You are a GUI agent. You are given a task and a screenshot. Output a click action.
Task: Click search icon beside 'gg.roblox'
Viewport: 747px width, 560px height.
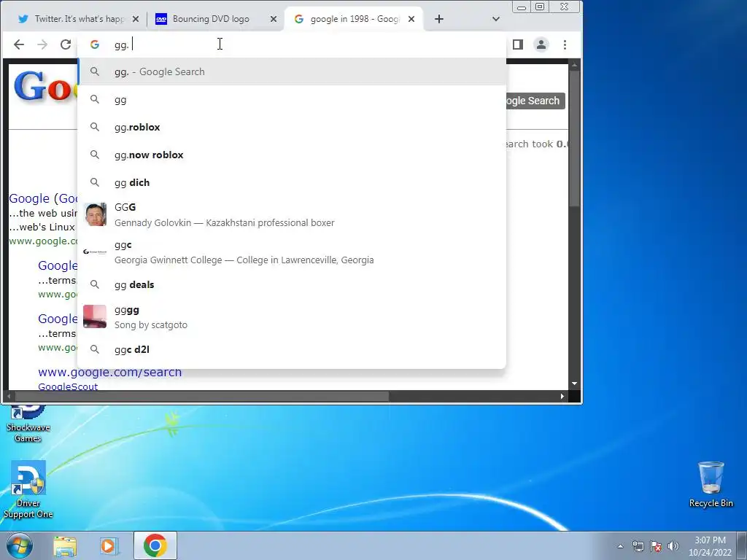click(x=95, y=127)
